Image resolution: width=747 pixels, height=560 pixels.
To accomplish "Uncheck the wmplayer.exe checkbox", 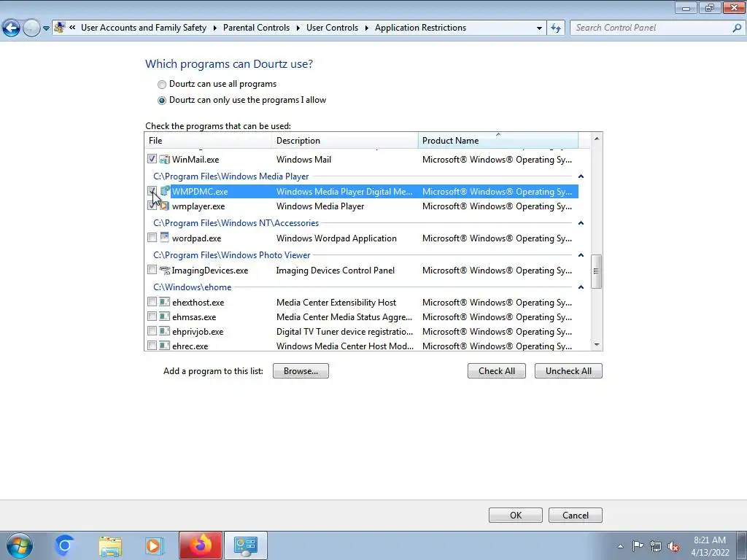I will pyautogui.click(x=152, y=205).
